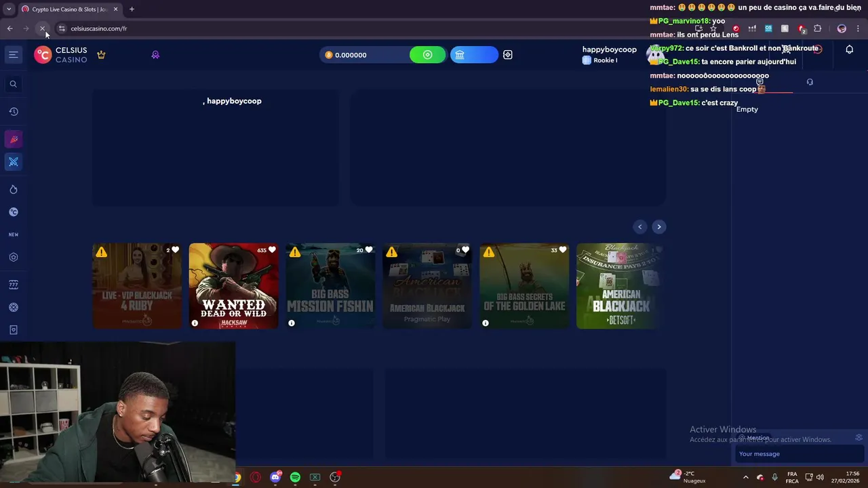
Task: Favorite Big Bass Golden Lake heart
Action: [562, 250]
